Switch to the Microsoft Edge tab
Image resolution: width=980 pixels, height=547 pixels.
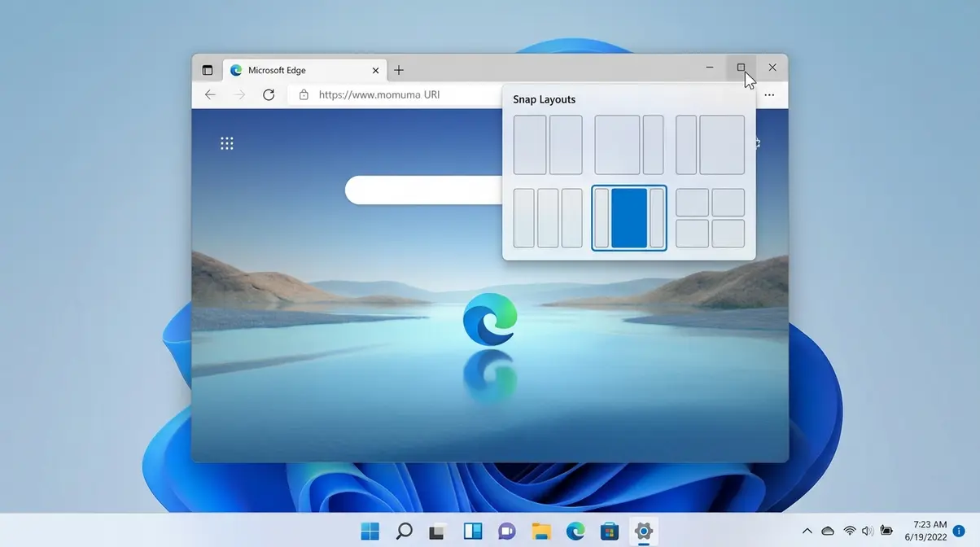(304, 70)
